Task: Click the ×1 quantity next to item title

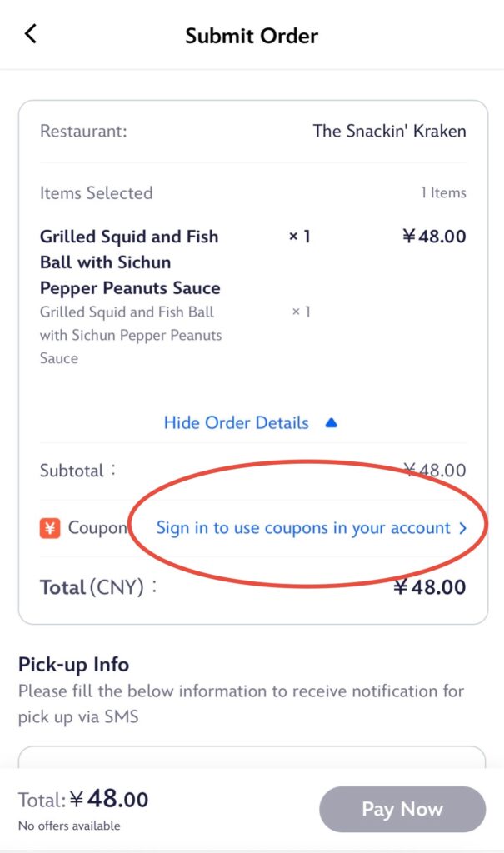Action: [299, 237]
